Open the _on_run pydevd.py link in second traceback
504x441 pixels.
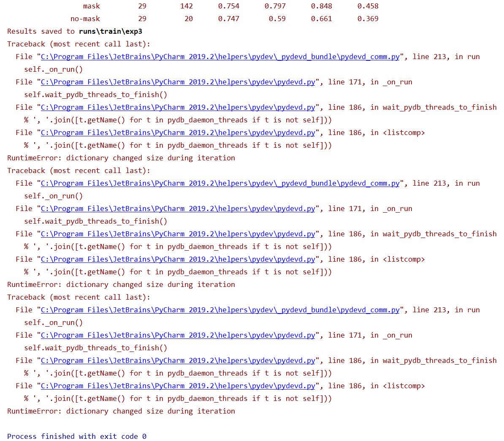[177, 208]
